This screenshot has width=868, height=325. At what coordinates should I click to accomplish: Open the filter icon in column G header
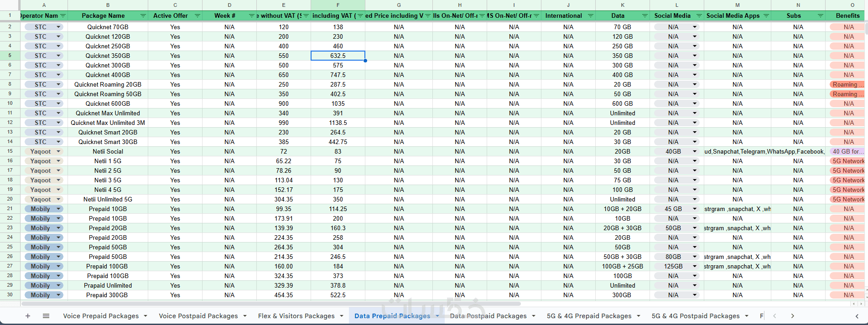tap(428, 15)
